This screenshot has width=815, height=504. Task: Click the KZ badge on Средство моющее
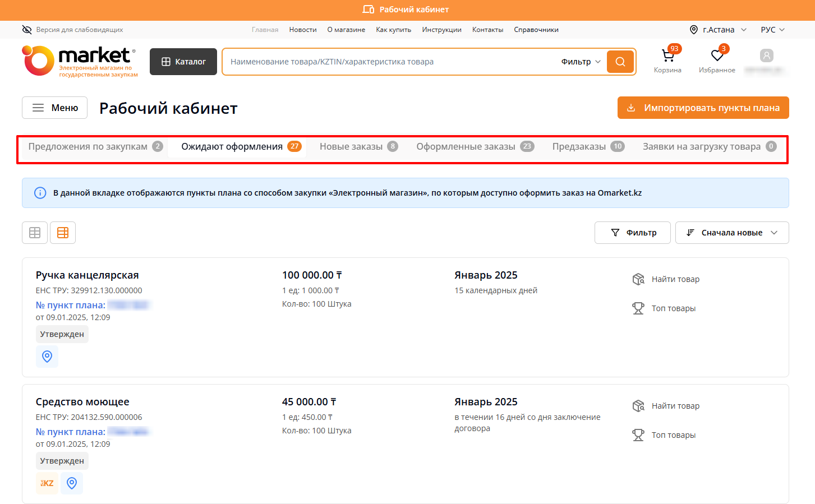coord(47,483)
